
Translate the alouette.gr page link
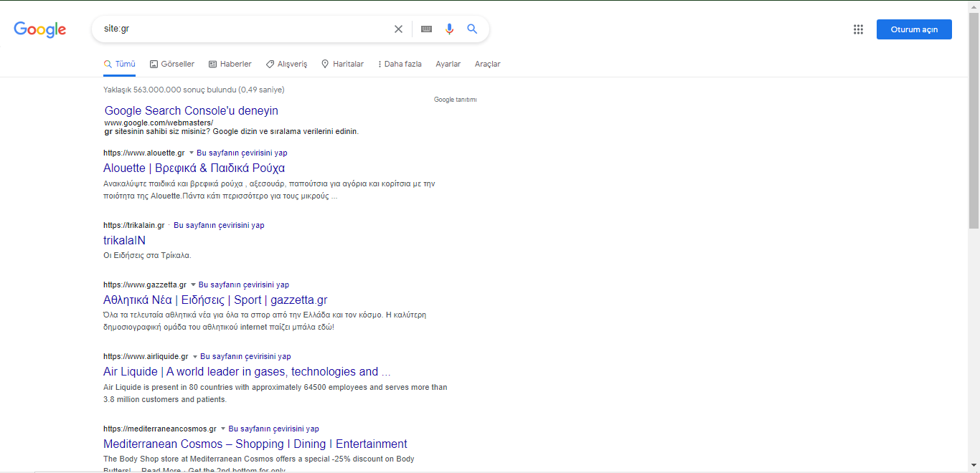point(242,153)
